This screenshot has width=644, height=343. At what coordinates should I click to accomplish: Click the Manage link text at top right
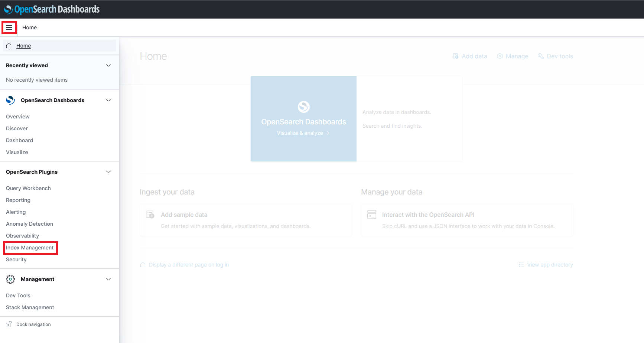click(x=517, y=56)
